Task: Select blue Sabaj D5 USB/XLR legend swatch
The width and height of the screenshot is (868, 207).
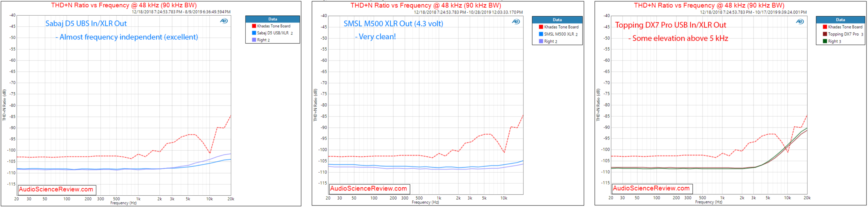Action: point(254,33)
